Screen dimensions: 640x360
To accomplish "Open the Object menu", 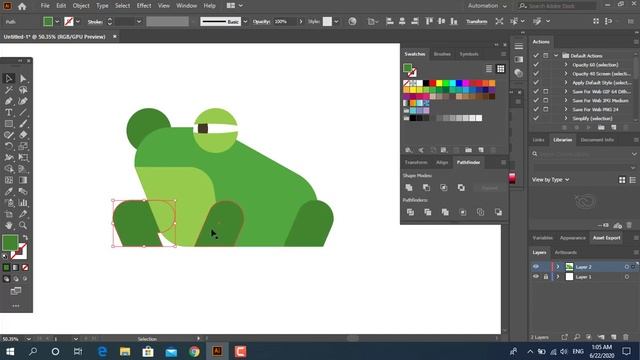I will [81, 6].
